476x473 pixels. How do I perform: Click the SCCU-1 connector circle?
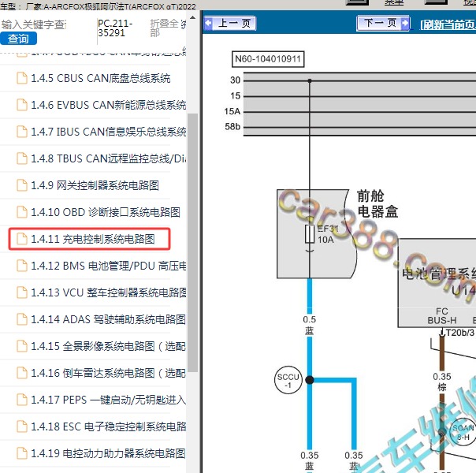click(288, 380)
